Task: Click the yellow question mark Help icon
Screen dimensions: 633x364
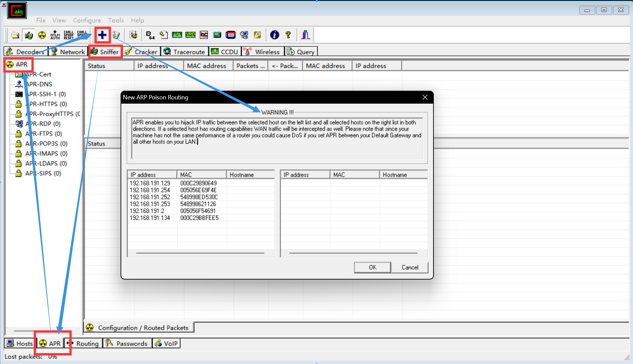Action: coord(288,35)
